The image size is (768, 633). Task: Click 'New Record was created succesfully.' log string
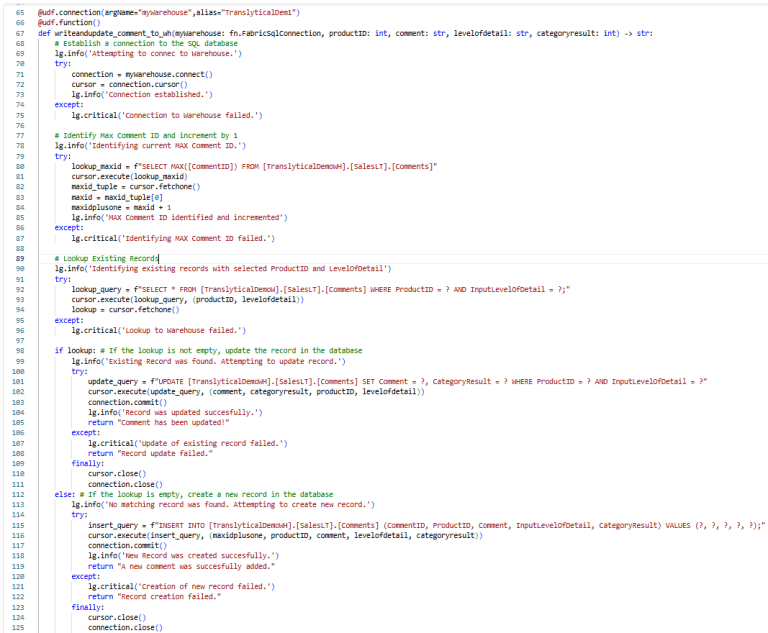coord(200,556)
